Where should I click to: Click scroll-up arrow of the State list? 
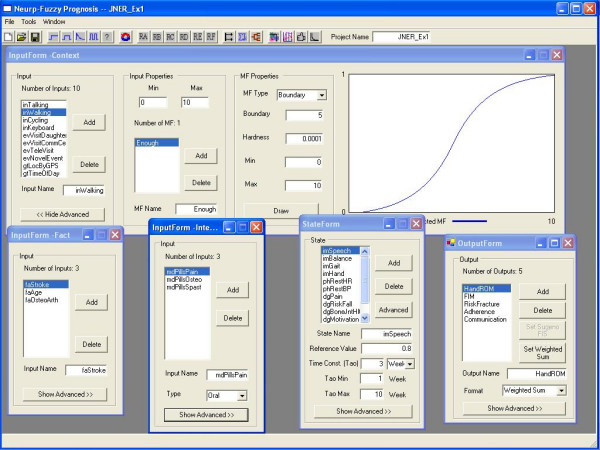pos(365,252)
